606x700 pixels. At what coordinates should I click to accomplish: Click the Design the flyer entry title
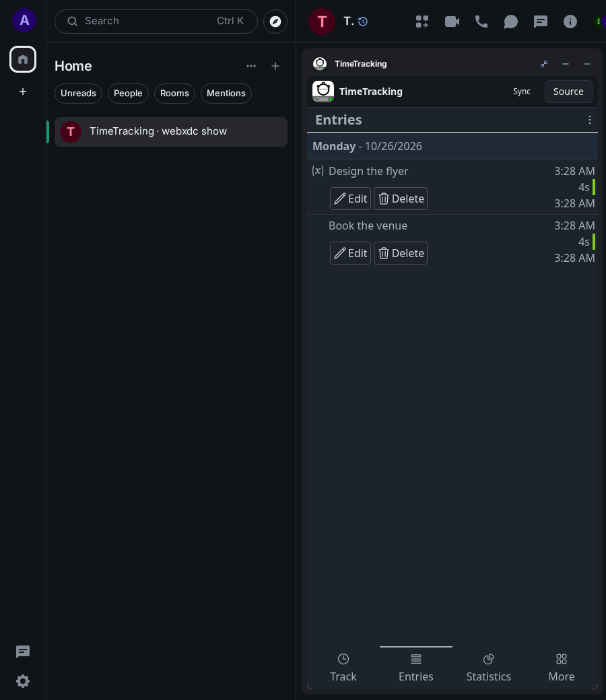coord(368,171)
